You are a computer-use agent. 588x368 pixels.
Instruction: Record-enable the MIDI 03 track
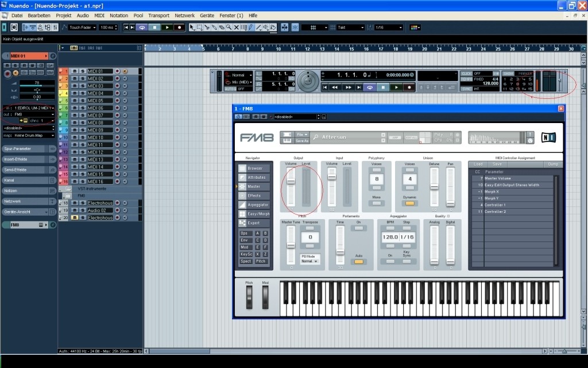[117, 86]
